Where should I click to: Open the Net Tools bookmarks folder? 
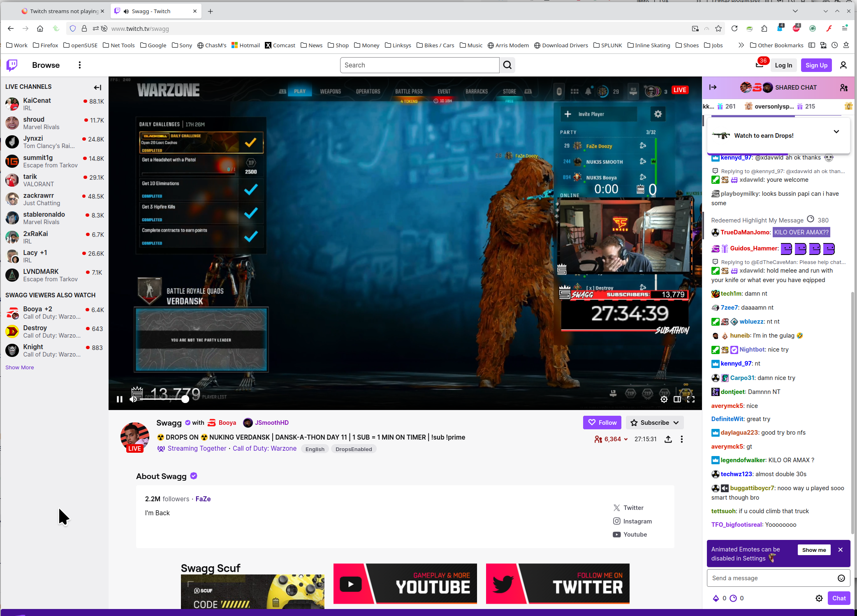pyautogui.click(x=118, y=45)
